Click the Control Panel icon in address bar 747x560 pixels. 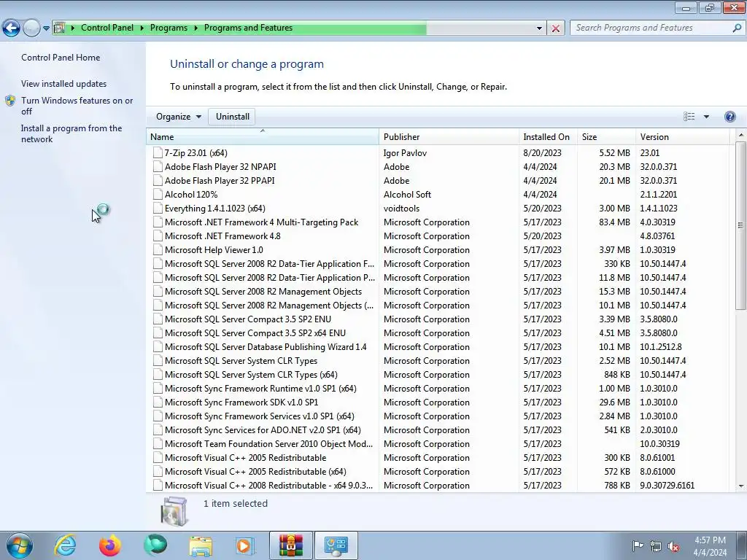60,28
